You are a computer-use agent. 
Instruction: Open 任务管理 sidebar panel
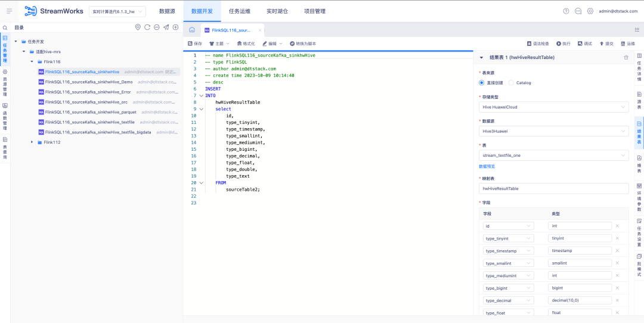(5, 49)
